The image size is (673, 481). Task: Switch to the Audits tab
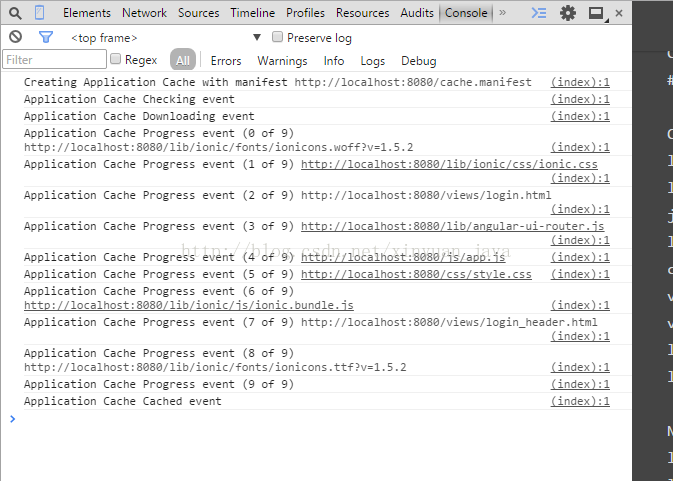click(417, 13)
